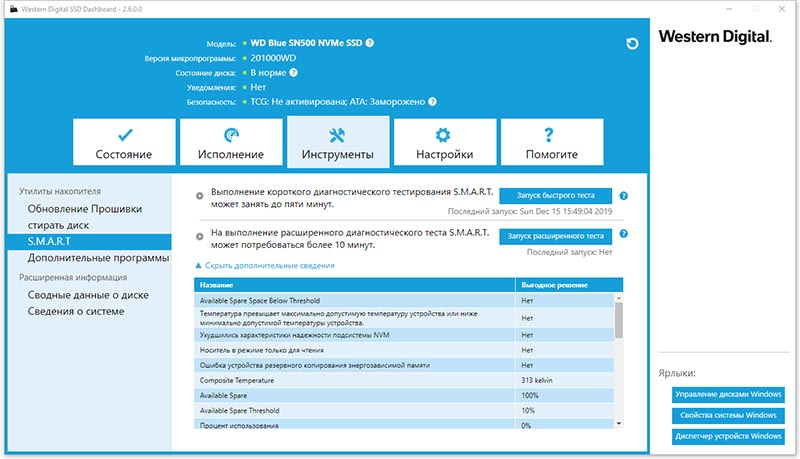Open help for quick test launch button
The image size is (800, 459).
623,196
